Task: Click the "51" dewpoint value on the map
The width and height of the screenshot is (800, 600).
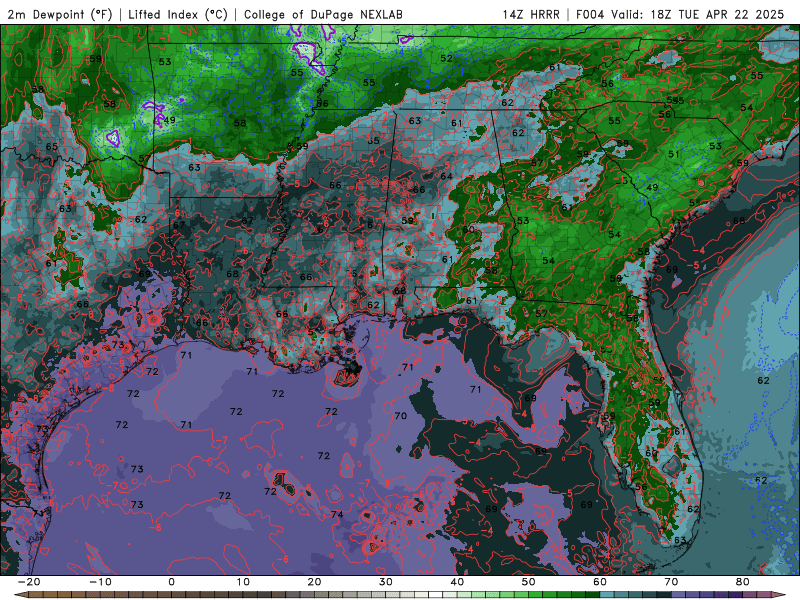Action: point(674,154)
